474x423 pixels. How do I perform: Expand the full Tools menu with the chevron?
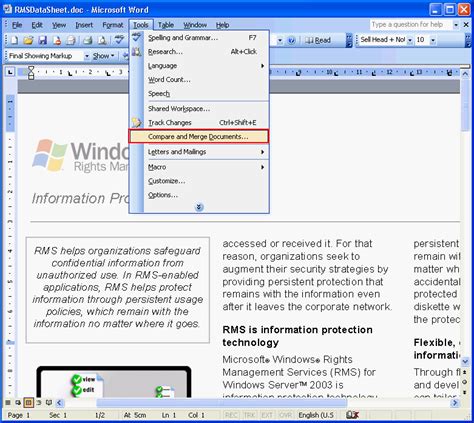pyautogui.click(x=199, y=207)
